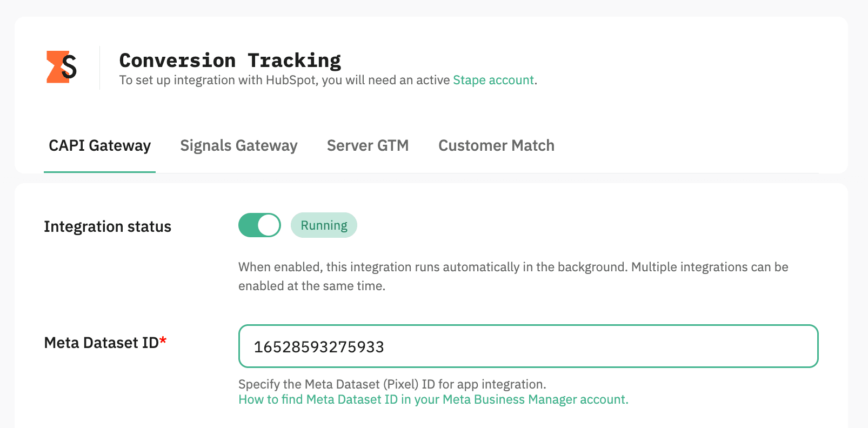Click the word HubSpot in the subtitle

[x=291, y=80]
